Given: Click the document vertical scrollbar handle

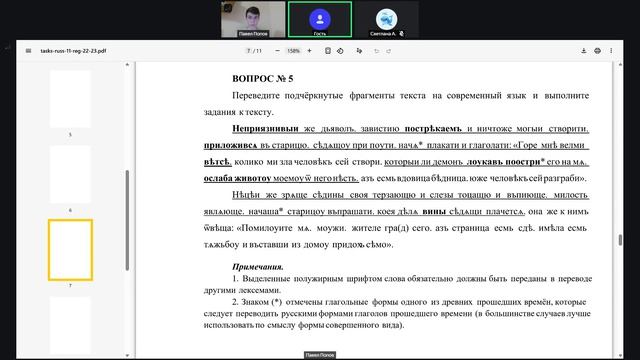Looking at the screenshot, I should pyautogui.click(x=620, y=240).
